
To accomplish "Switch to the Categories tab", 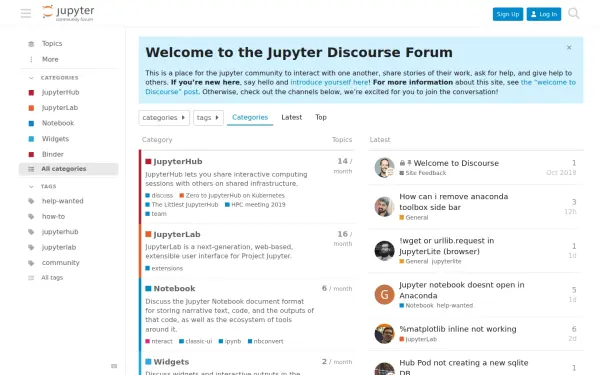I will pyautogui.click(x=250, y=117).
